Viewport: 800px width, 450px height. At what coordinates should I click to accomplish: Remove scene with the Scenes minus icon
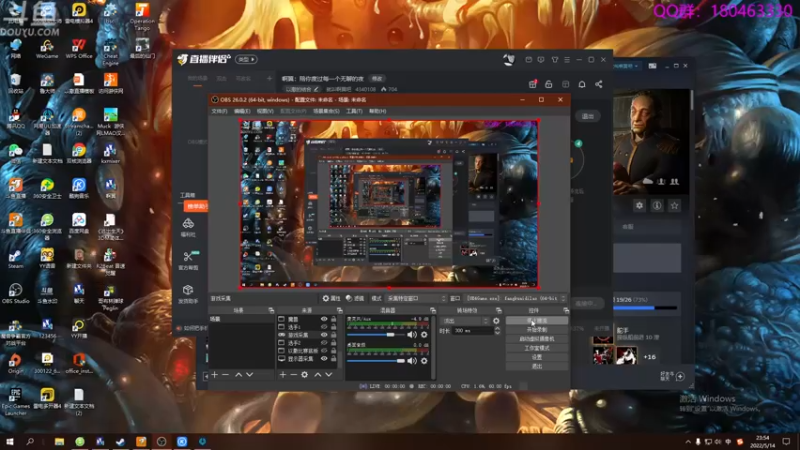(x=226, y=375)
